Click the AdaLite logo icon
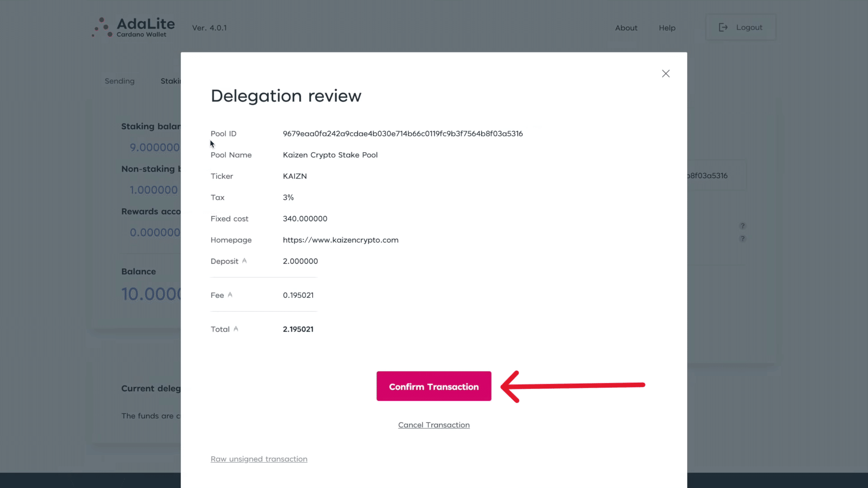 [102, 28]
